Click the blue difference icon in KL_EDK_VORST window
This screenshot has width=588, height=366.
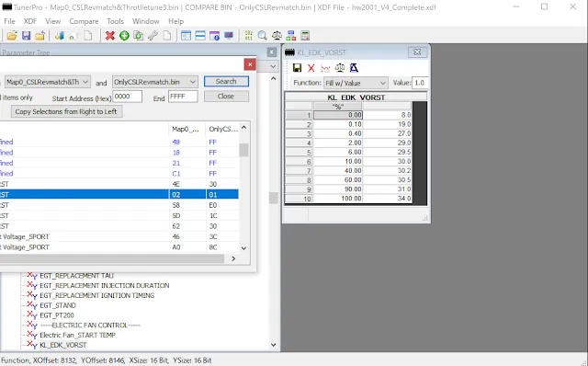point(354,68)
